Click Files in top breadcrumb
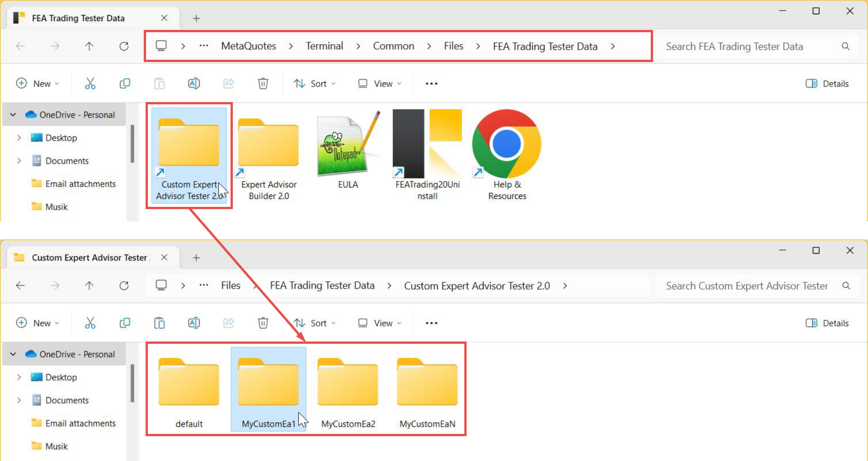 [453, 46]
